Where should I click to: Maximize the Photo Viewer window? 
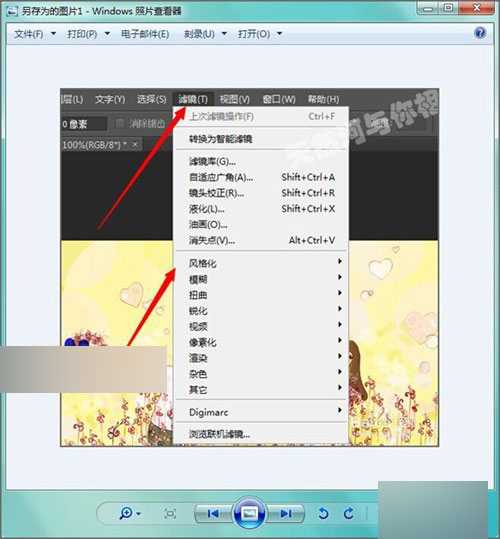click(448, 9)
